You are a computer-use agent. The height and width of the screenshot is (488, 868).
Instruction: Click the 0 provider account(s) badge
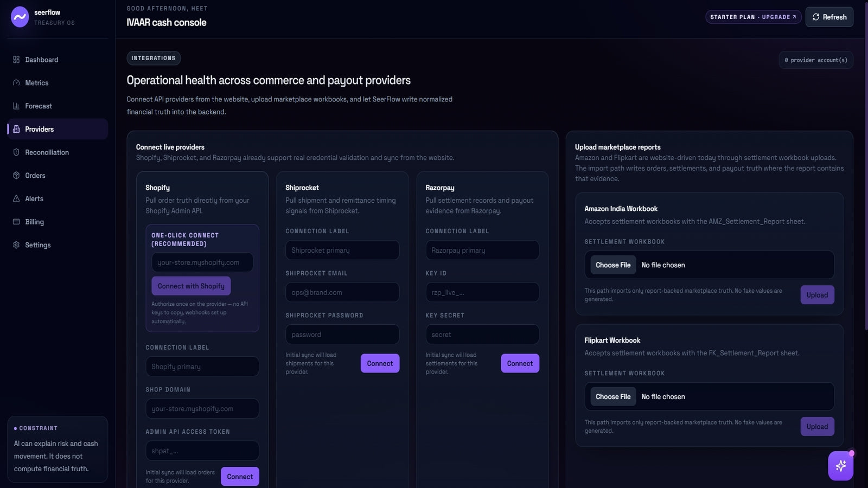pyautogui.click(x=816, y=60)
